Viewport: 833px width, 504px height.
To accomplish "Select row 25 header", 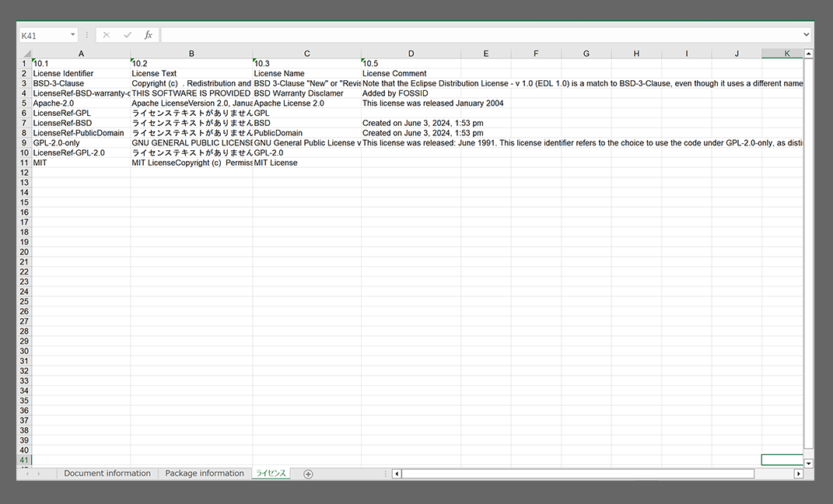I will [x=24, y=302].
